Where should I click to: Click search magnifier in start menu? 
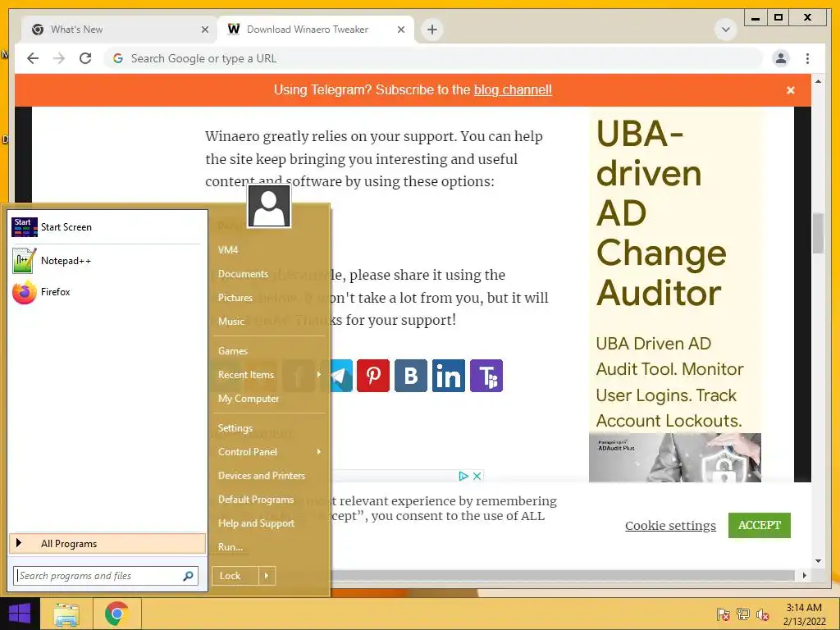188,576
